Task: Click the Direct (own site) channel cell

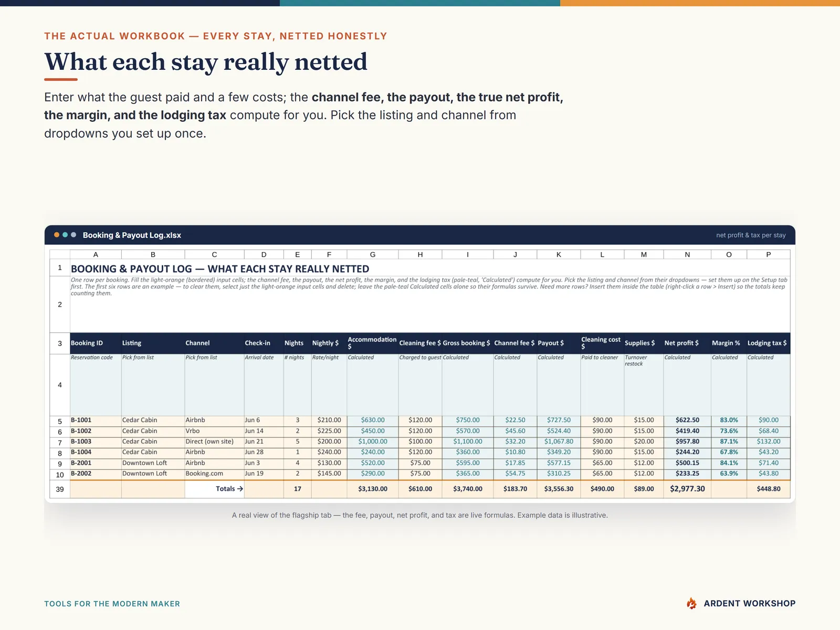Action: tap(214, 442)
